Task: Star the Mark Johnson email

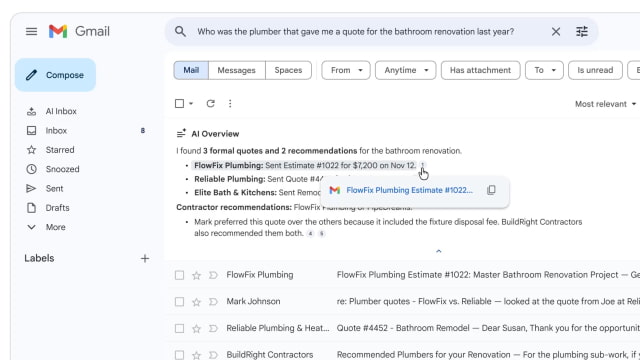Action: tap(196, 302)
